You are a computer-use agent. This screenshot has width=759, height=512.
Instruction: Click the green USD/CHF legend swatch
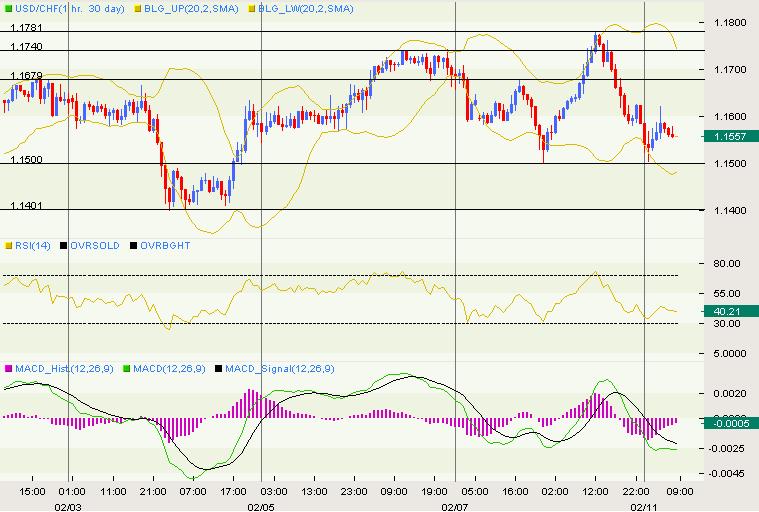click(8, 9)
